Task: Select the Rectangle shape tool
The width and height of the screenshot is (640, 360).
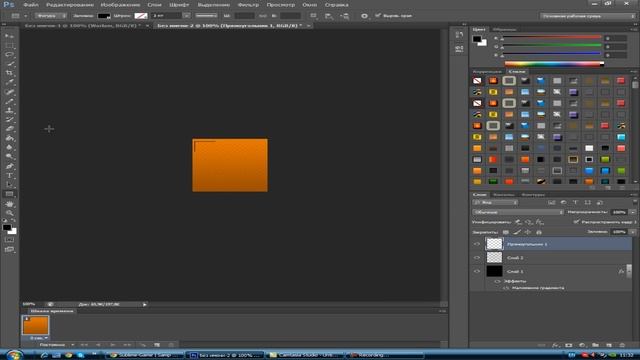Action: click(9, 194)
